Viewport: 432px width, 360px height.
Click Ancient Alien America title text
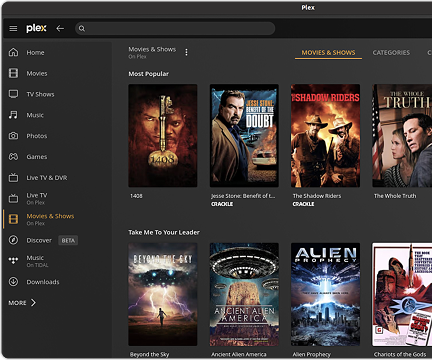(239, 354)
